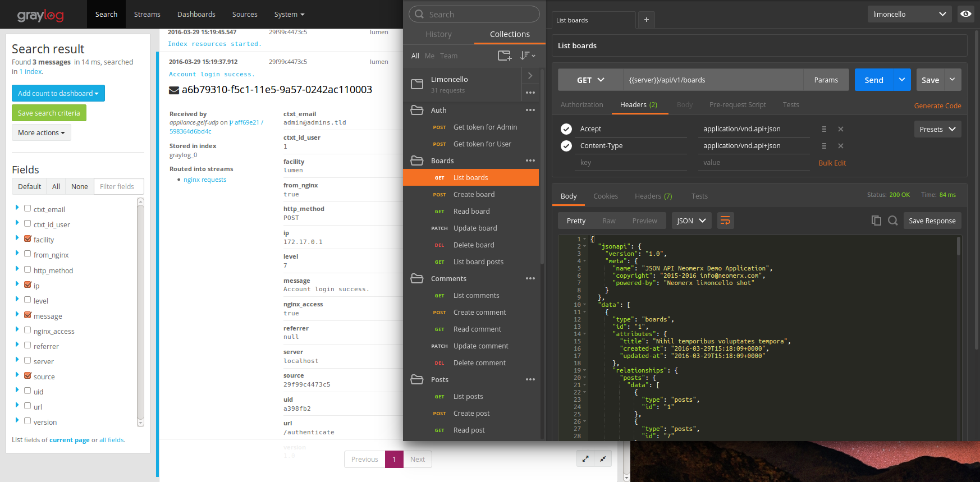Open the JSON format dropdown

pyautogui.click(x=692, y=221)
